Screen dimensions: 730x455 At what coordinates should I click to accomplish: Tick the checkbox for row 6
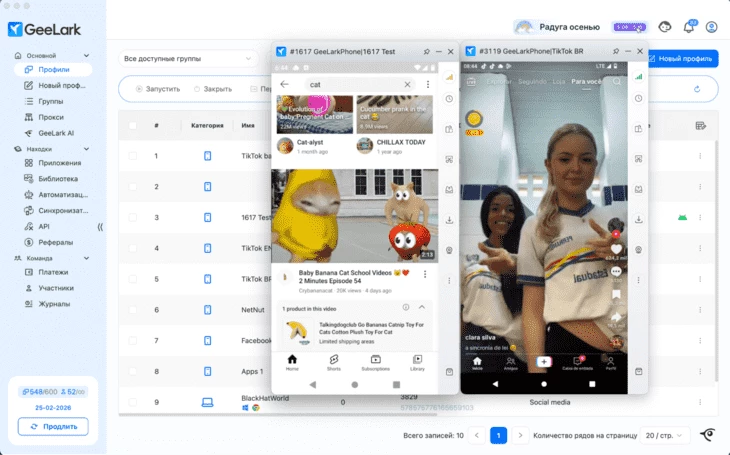(x=133, y=310)
